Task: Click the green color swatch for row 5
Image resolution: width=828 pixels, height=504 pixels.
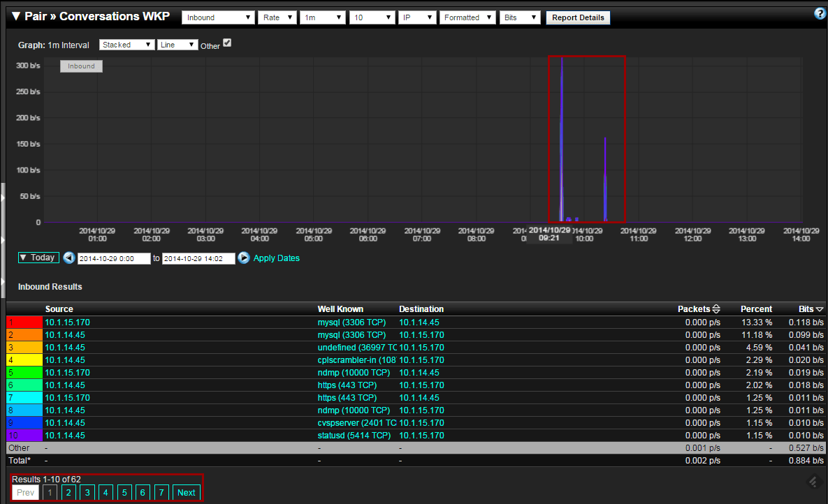Action: [24, 373]
